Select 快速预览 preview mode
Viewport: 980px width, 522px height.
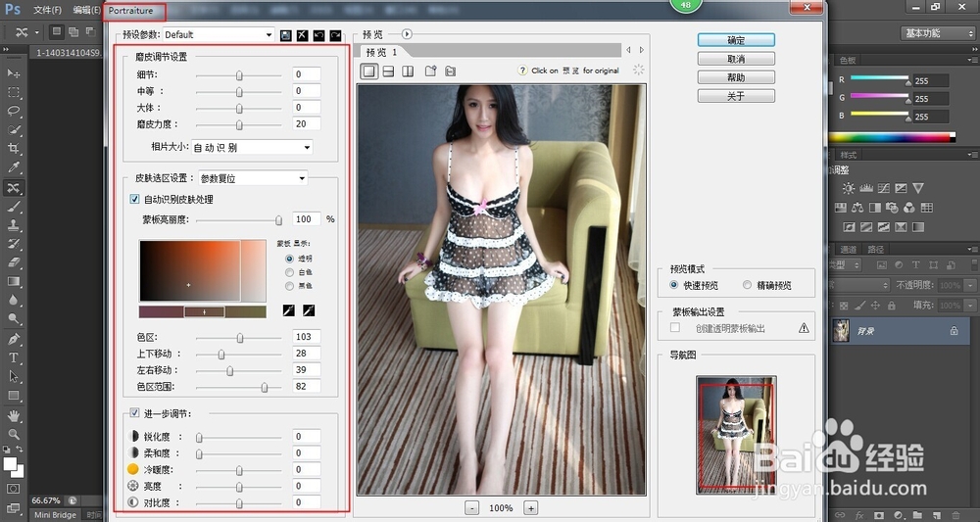click(674, 285)
